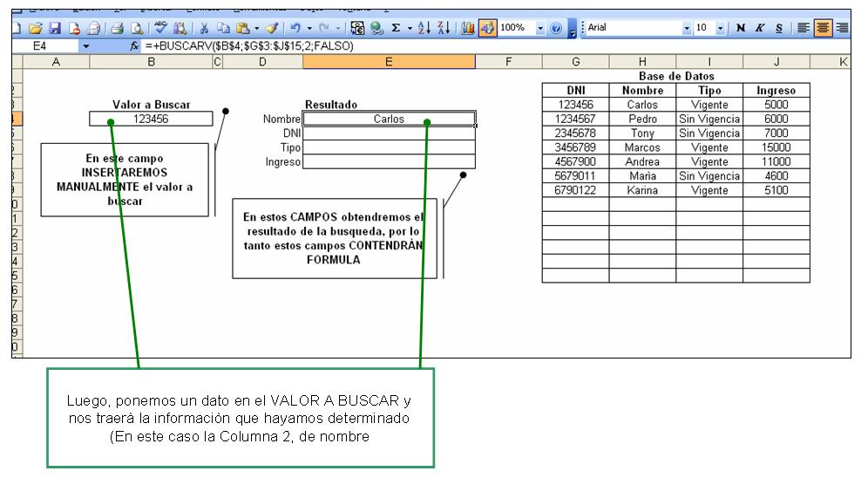Image resolution: width=868 pixels, height=478 pixels.
Task: Select column header A
Action: click(x=56, y=62)
